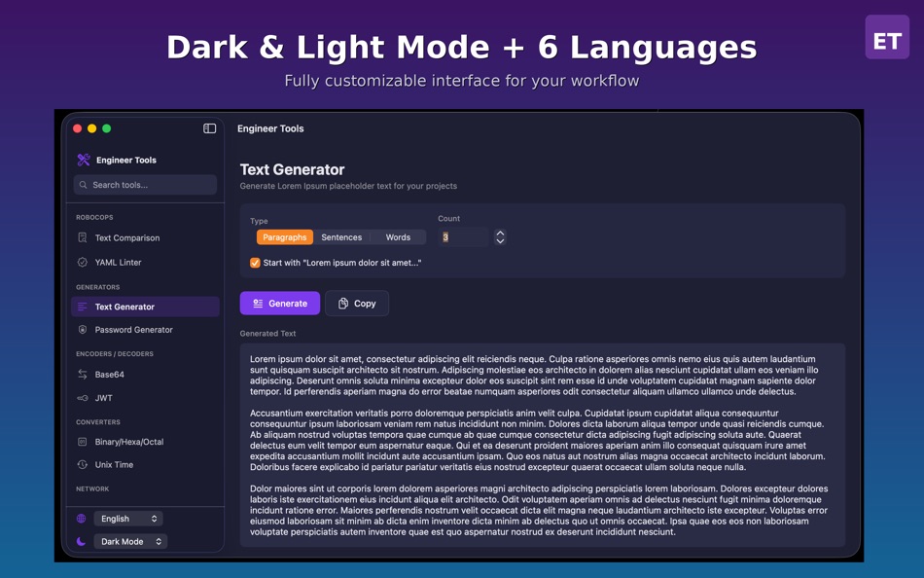Click the JWT key icon
Viewport: 924px width, 578px height.
point(83,398)
